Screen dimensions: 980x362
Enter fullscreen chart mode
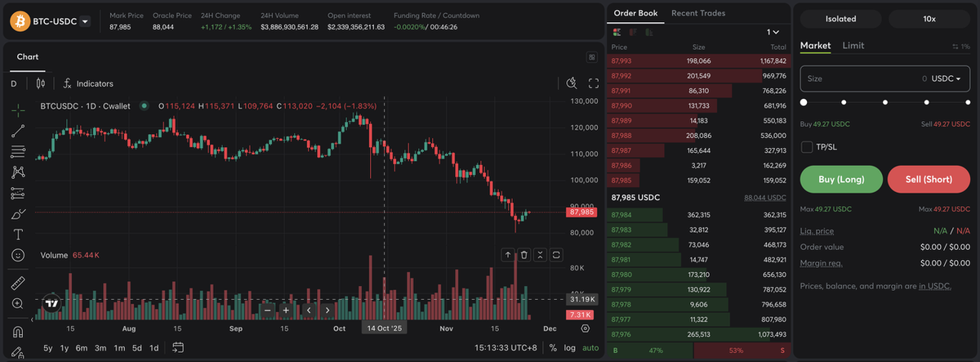pyautogui.click(x=594, y=83)
